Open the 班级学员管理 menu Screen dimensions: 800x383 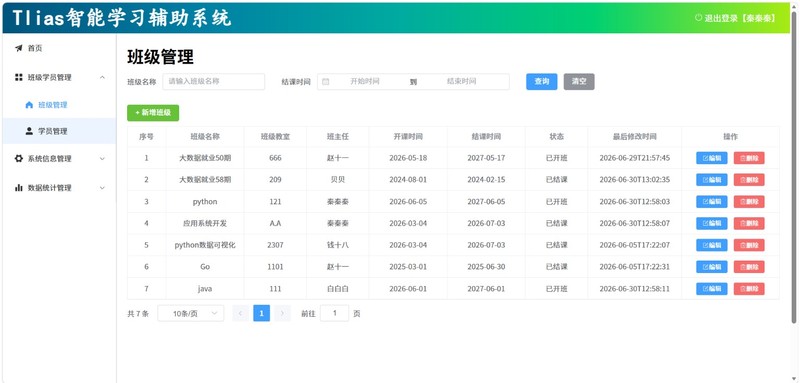point(59,78)
